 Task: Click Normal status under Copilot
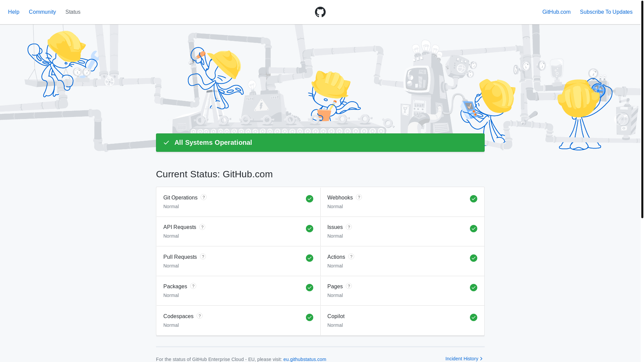click(335, 325)
